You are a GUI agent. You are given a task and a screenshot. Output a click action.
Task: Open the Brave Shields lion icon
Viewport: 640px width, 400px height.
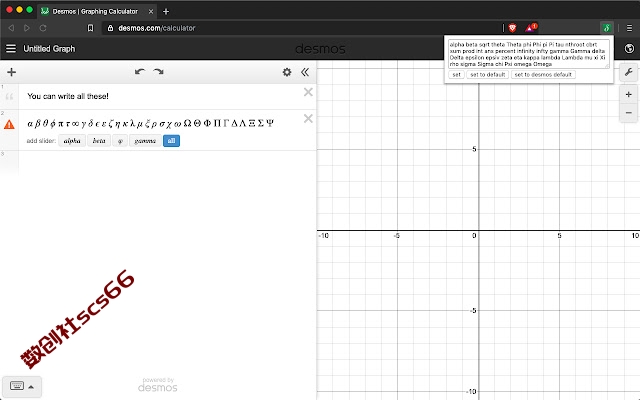tap(512, 28)
